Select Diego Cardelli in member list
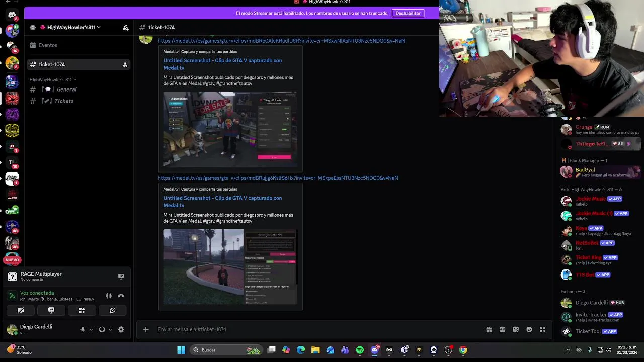Image resolution: width=644 pixels, height=362 pixels. pos(600,303)
